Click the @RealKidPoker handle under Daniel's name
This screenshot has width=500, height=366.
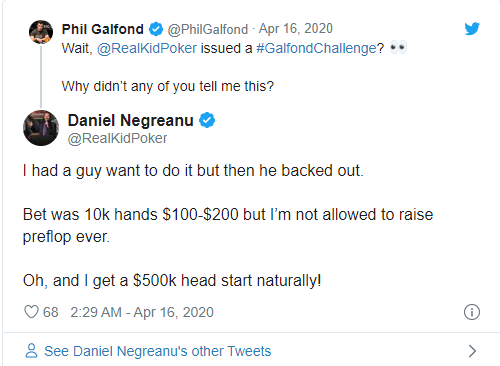tap(117, 139)
